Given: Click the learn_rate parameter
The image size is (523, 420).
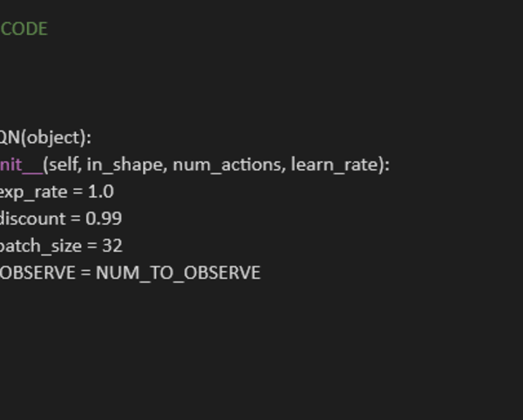Looking at the screenshot, I should 336,165.
